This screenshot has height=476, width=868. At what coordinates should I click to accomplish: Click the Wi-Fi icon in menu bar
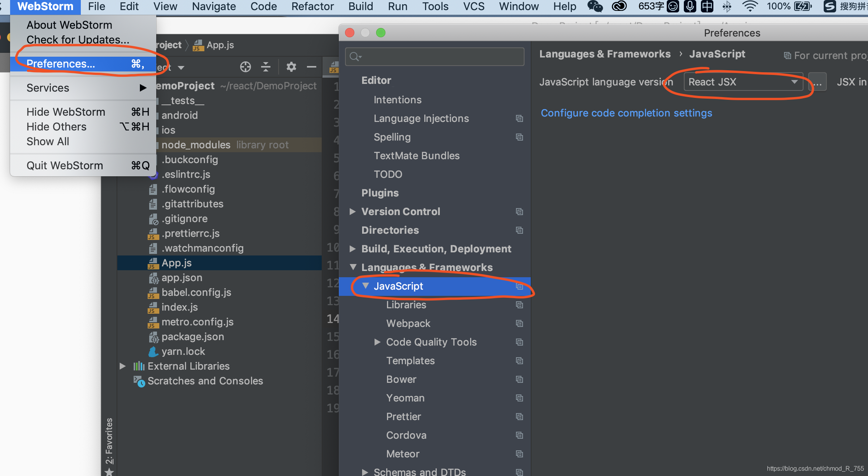pos(749,6)
